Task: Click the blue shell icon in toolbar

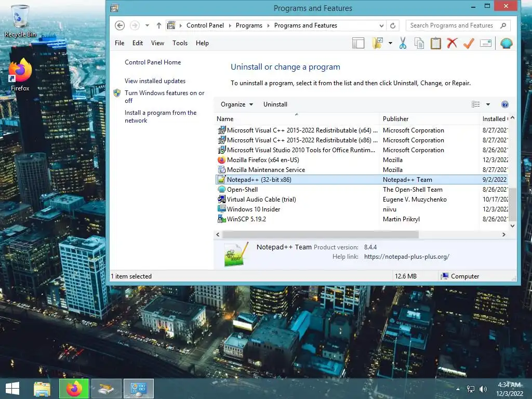Action: coord(506,44)
